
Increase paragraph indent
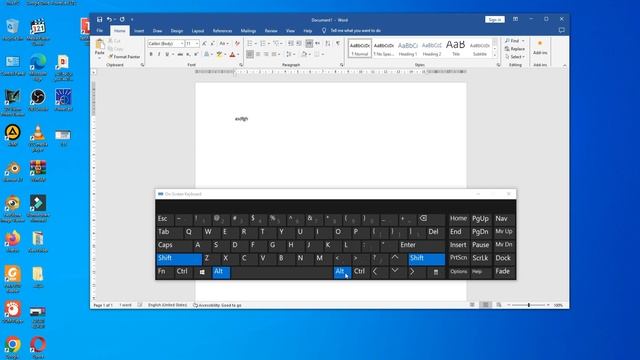tap(299, 43)
